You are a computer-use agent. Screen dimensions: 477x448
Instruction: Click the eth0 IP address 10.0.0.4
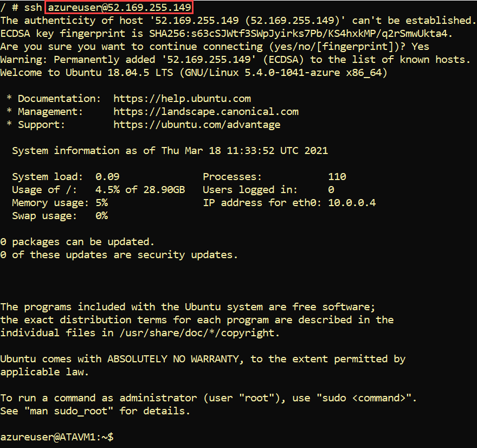click(352, 203)
